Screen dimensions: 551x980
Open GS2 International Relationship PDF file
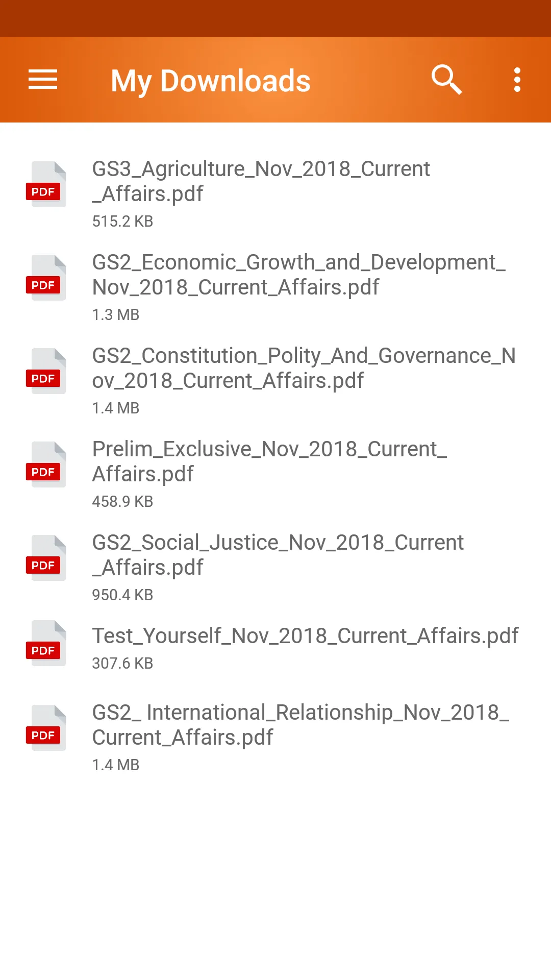(x=300, y=725)
